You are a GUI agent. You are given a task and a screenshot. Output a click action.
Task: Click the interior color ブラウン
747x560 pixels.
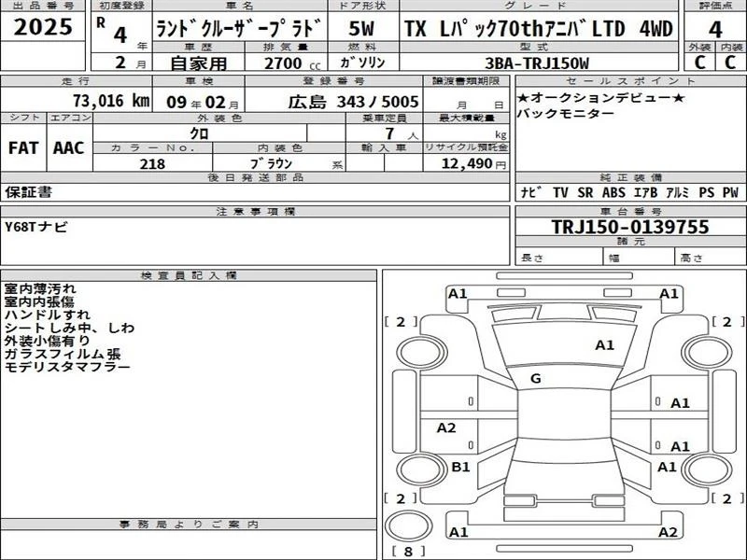271,163
